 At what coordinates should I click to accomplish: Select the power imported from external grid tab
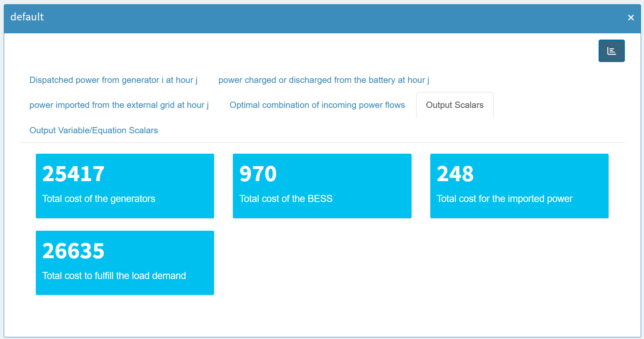119,105
